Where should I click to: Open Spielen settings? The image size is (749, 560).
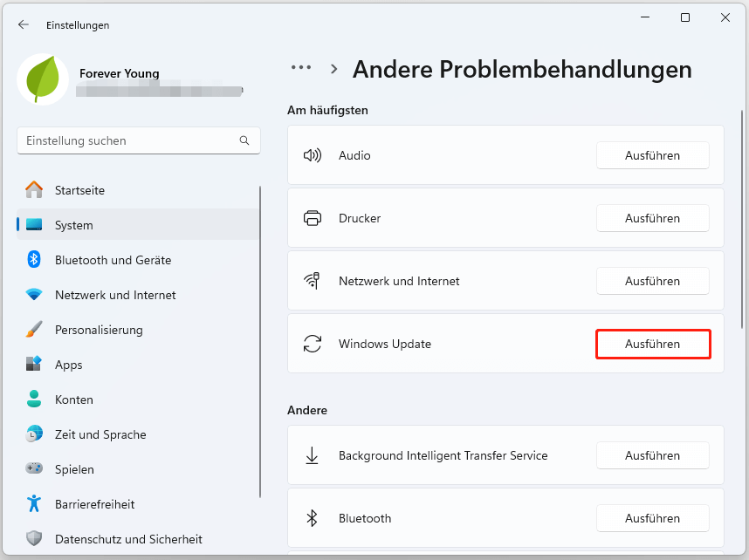tap(74, 469)
